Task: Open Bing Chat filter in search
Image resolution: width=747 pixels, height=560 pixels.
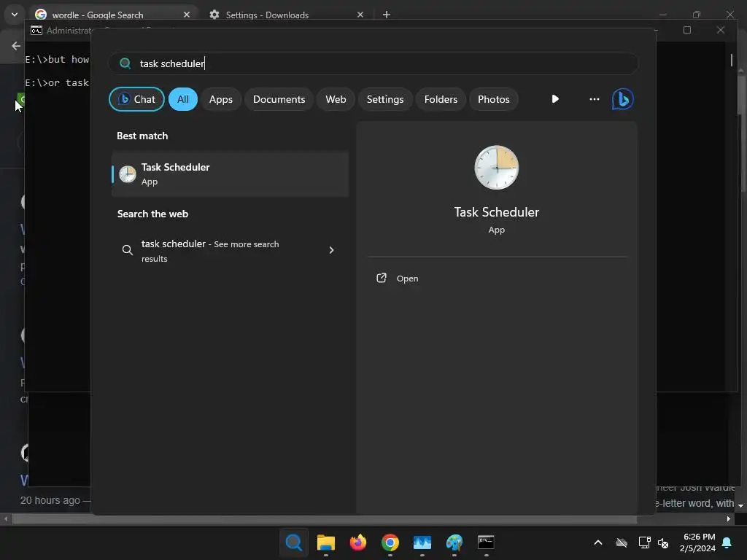Action: [x=136, y=99]
